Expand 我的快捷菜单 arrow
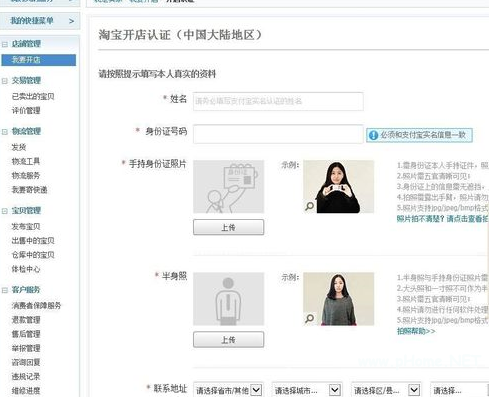499x397 pixels. 71,21
